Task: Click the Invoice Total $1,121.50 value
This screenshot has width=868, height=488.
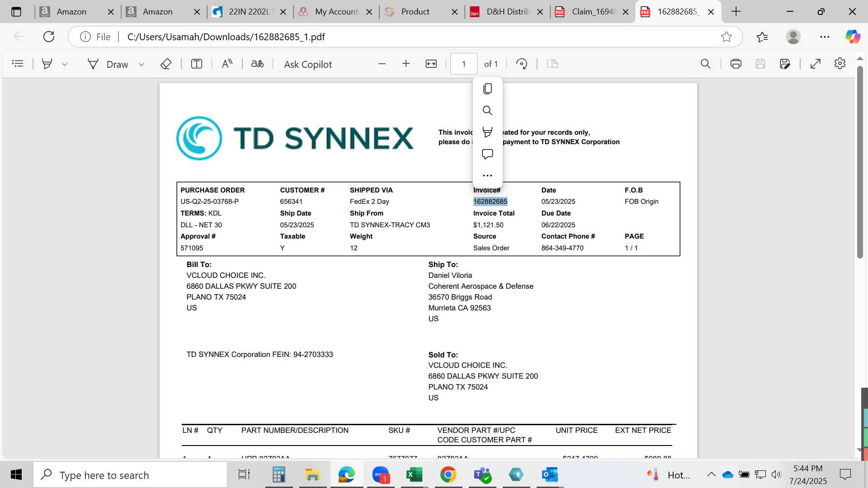Action: (x=488, y=225)
